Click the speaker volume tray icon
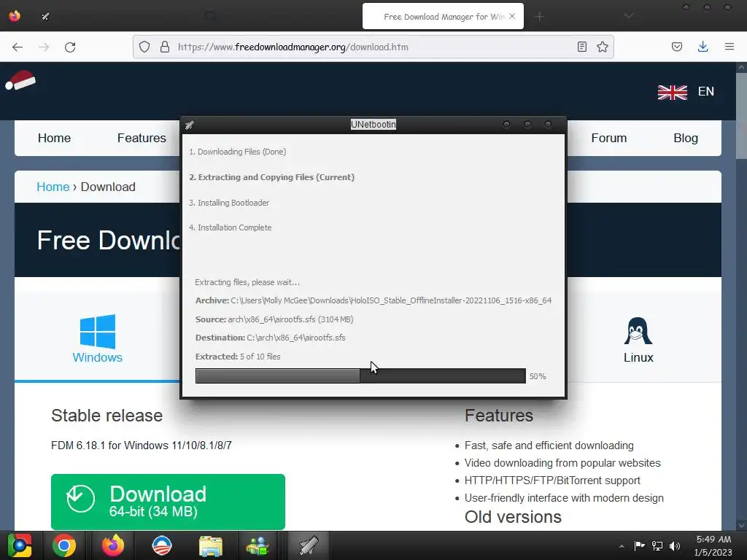Screen dimensions: 747x560 (x=675, y=545)
